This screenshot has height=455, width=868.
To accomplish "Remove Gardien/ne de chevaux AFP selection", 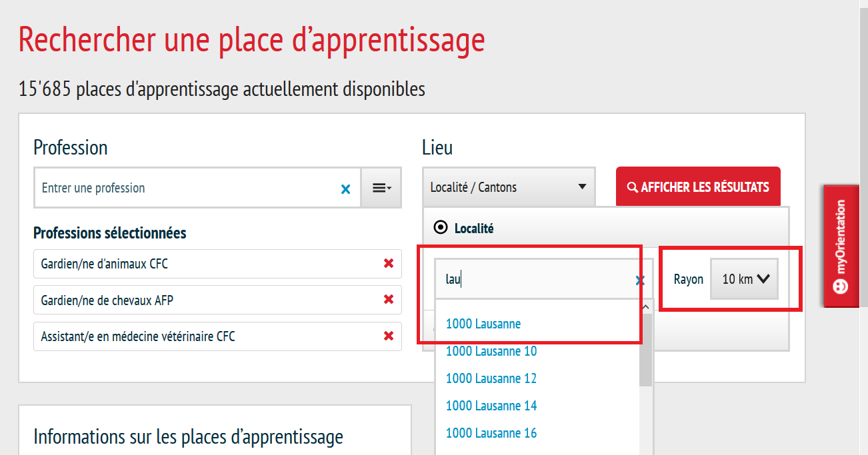I will [389, 300].
